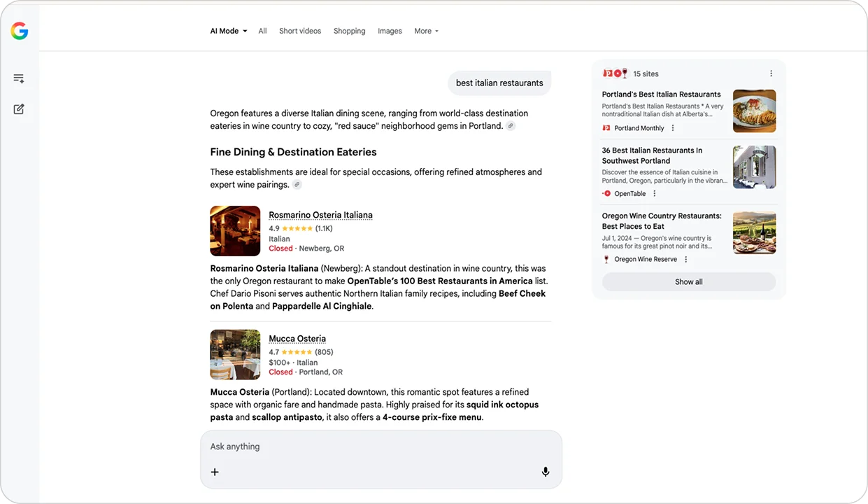This screenshot has width=868, height=504.
Task: Click the $100+ · Italian price text
Action: tap(293, 363)
